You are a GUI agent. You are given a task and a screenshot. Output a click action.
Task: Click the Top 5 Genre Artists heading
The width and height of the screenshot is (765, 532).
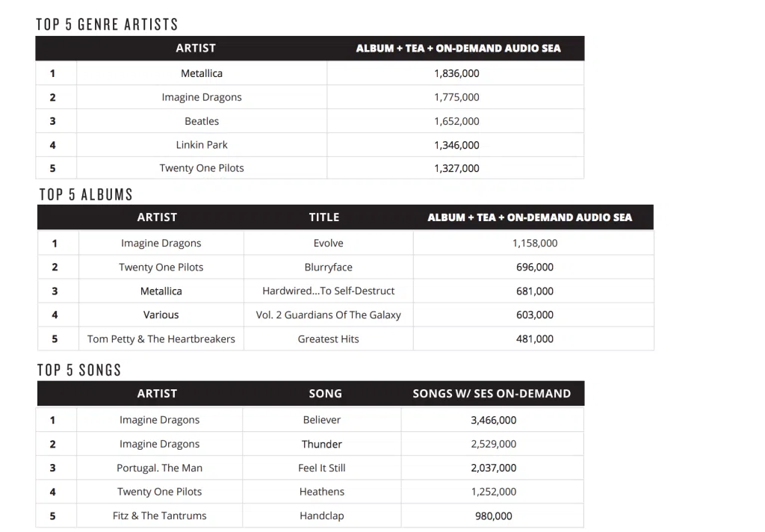point(107,24)
